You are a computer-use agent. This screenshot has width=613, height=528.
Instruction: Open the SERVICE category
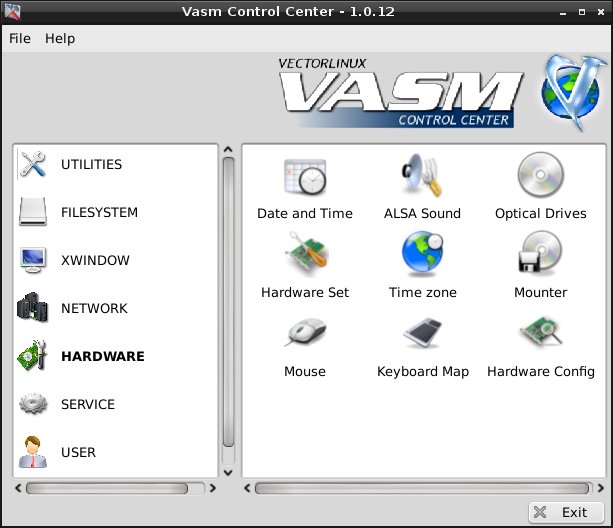pyautogui.click(x=87, y=405)
